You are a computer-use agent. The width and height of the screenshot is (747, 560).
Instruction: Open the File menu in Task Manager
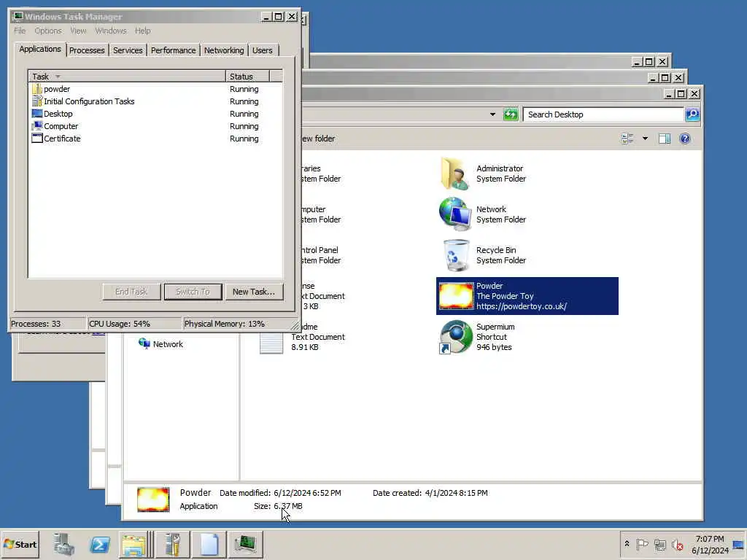coord(20,31)
